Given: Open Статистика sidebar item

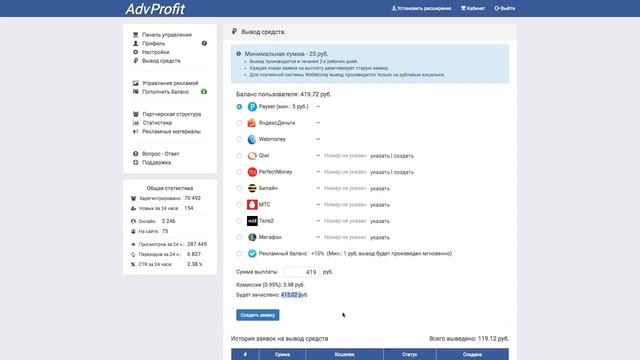Looking at the screenshot, I should tap(157, 123).
